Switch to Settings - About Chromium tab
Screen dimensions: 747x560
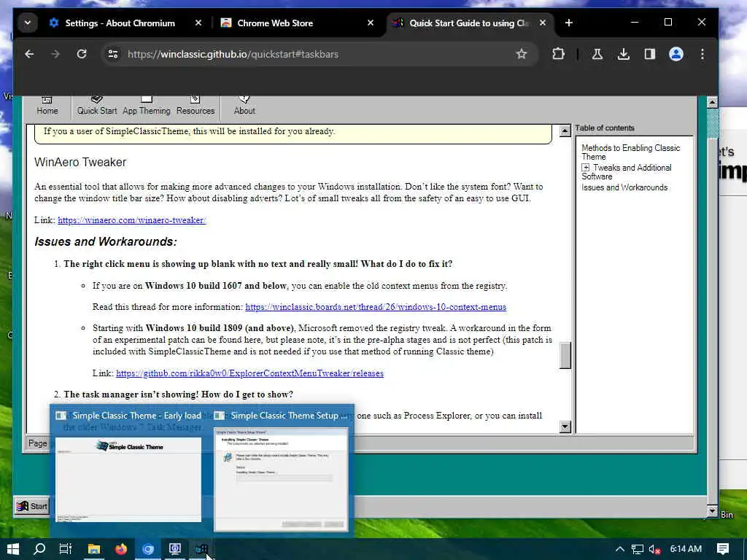click(x=120, y=23)
